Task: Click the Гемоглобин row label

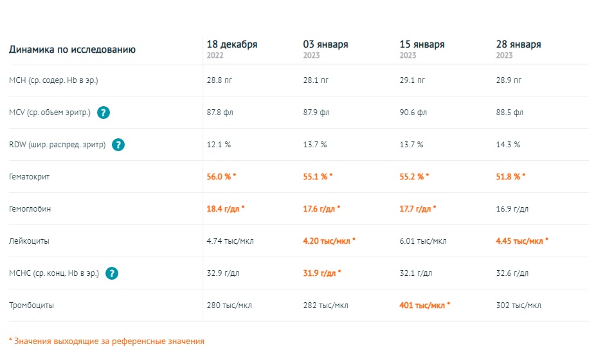Action: (30, 209)
